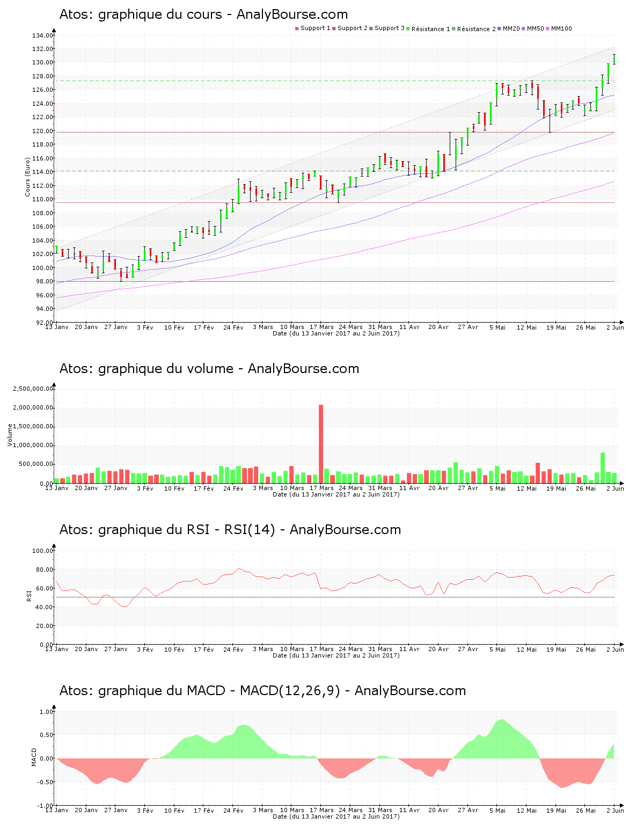Click the 2,500,000.00 volume axis value
The height and width of the screenshot is (832, 644).
click(33, 389)
